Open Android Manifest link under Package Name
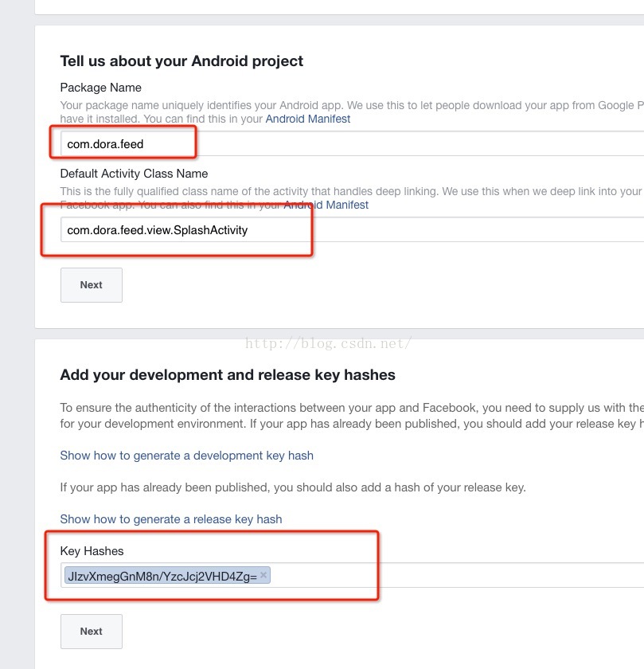Screen dimensions: 644x669 pyautogui.click(x=307, y=119)
